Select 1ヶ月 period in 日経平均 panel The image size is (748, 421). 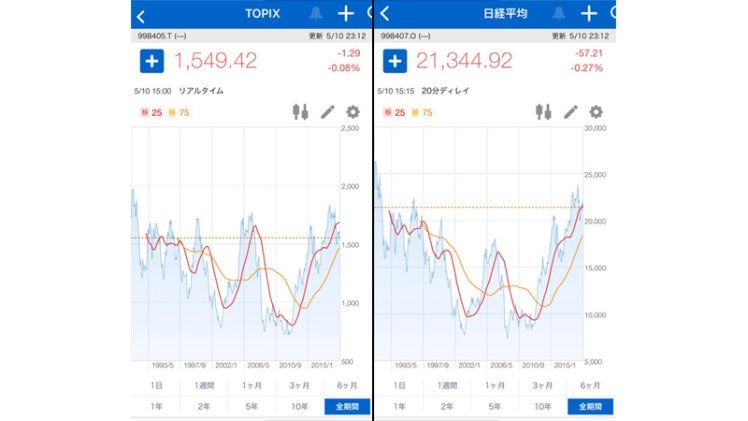(x=495, y=385)
